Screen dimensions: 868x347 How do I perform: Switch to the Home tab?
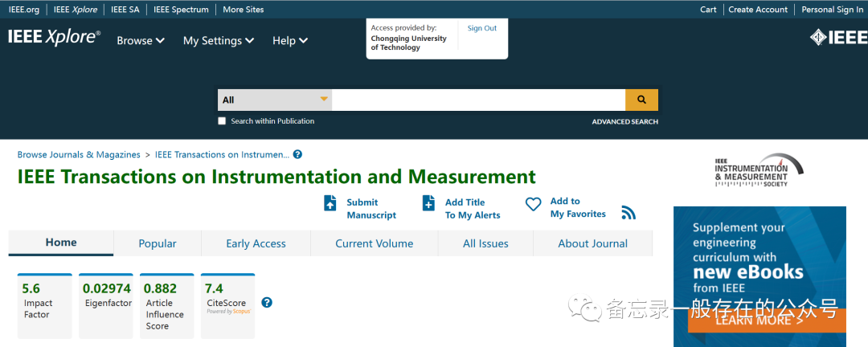61,243
